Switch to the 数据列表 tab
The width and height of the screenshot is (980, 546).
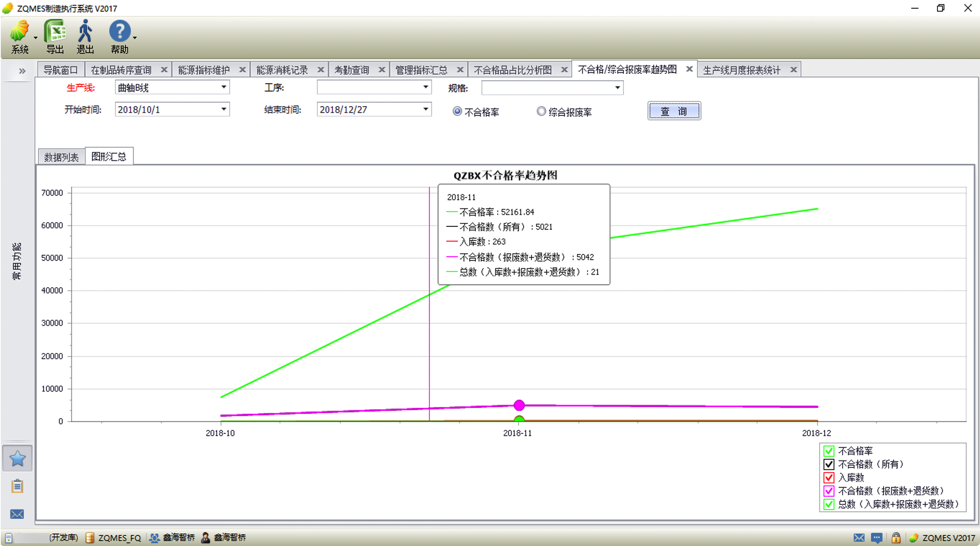(61, 157)
